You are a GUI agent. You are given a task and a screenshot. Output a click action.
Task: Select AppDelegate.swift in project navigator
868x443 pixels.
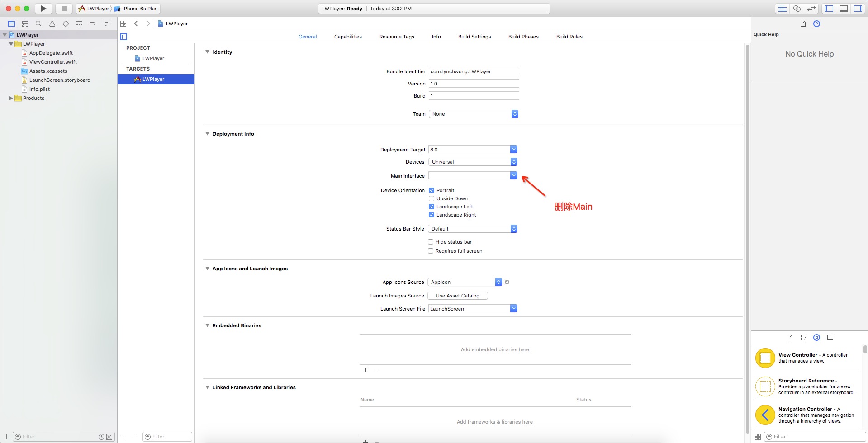[x=51, y=53]
